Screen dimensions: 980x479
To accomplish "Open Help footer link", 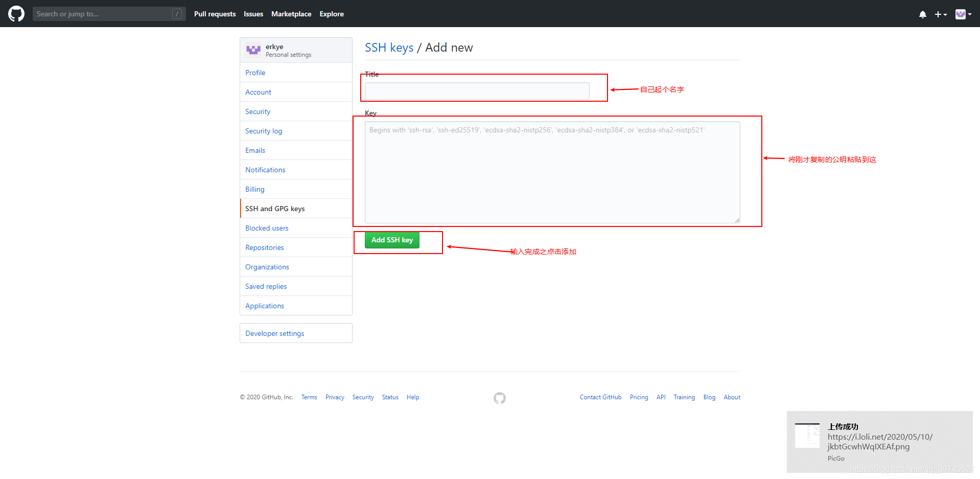I will click(413, 397).
